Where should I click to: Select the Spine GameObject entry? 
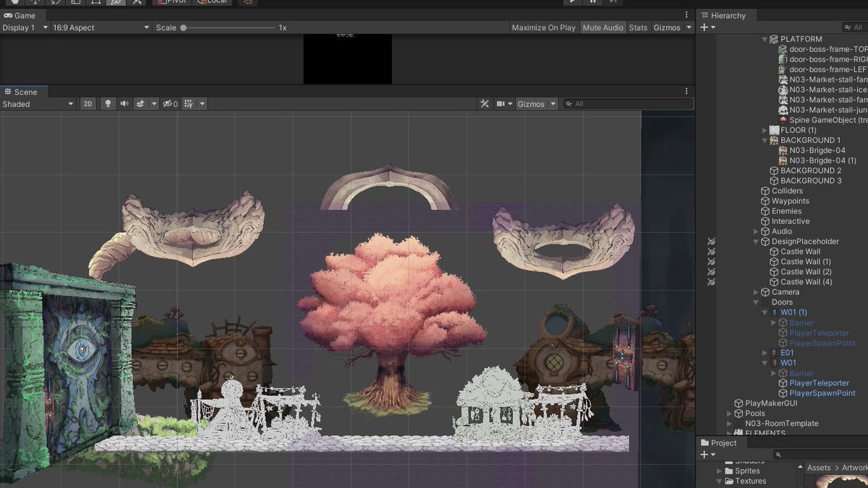coord(822,120)
